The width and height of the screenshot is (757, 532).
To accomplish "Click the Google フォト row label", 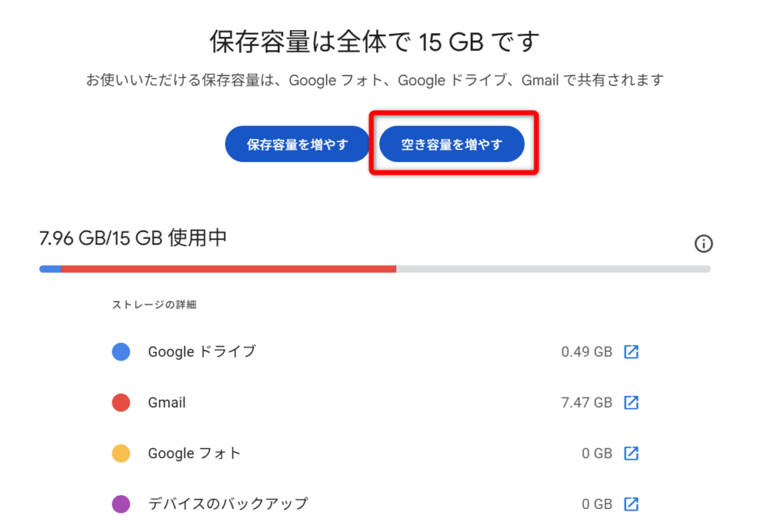I will click(x=194, y=453).
